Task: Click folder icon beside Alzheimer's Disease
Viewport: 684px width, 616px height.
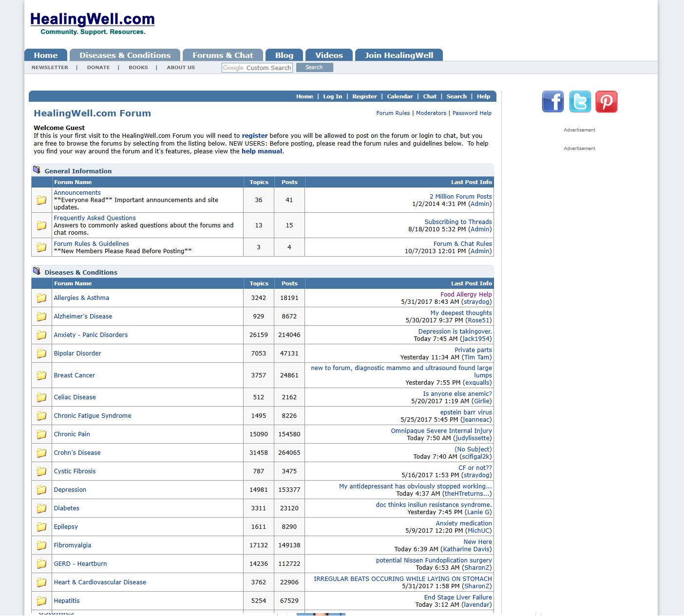Action: (x=41, y=317)
